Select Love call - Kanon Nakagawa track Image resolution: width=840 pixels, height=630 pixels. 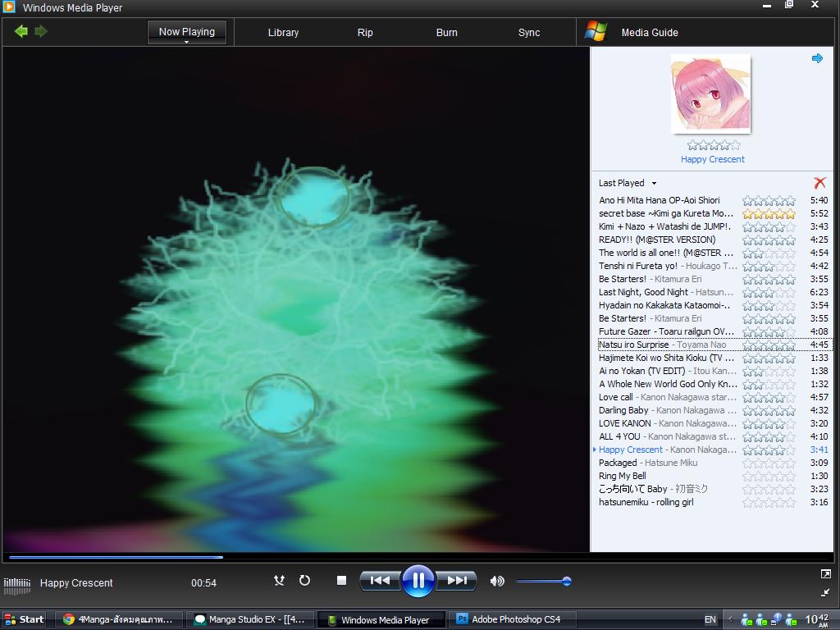713,397
